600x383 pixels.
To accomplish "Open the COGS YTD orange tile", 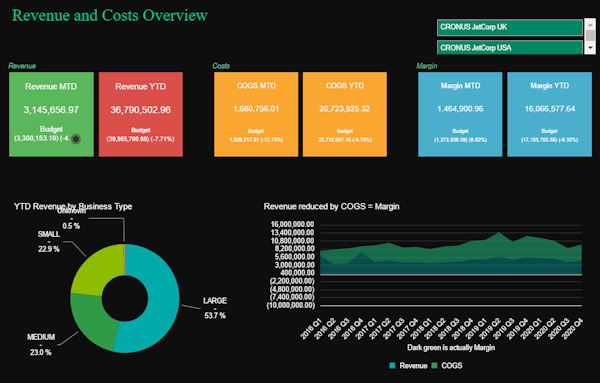I will [345, 114].
